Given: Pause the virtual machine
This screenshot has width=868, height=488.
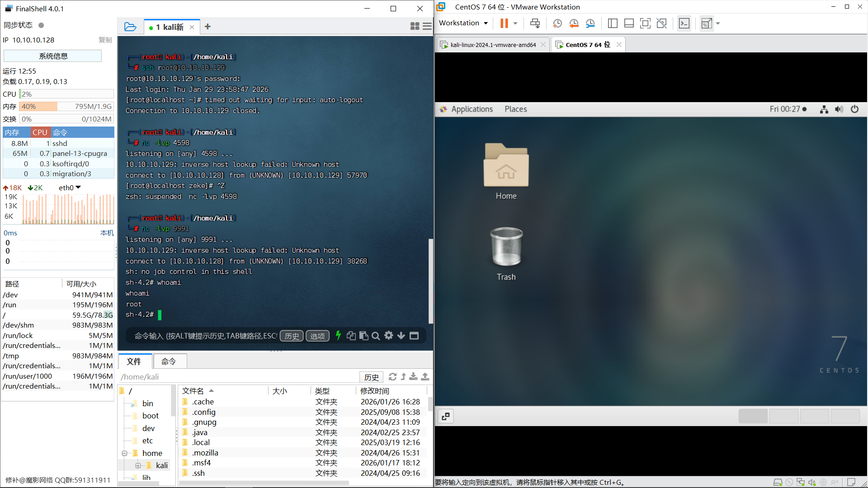Looking at the screenshot, I should pyautogui.click(x=504, y=23).
